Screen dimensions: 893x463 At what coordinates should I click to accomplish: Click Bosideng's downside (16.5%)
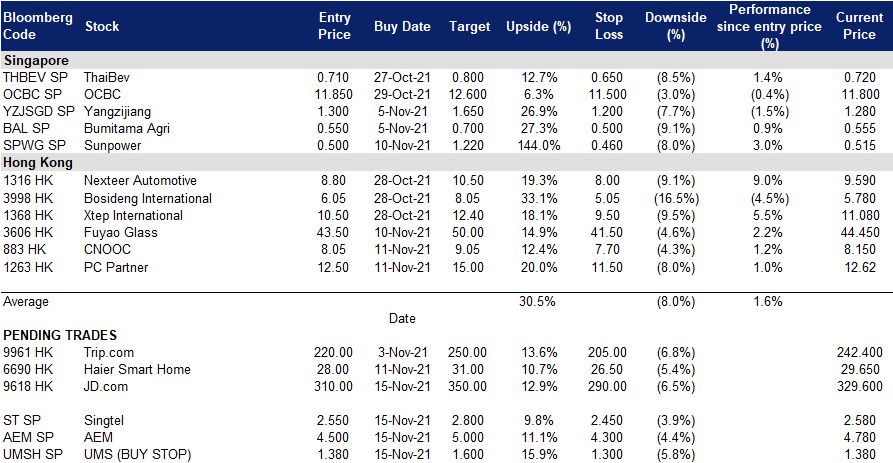click(x=676, y=198)
